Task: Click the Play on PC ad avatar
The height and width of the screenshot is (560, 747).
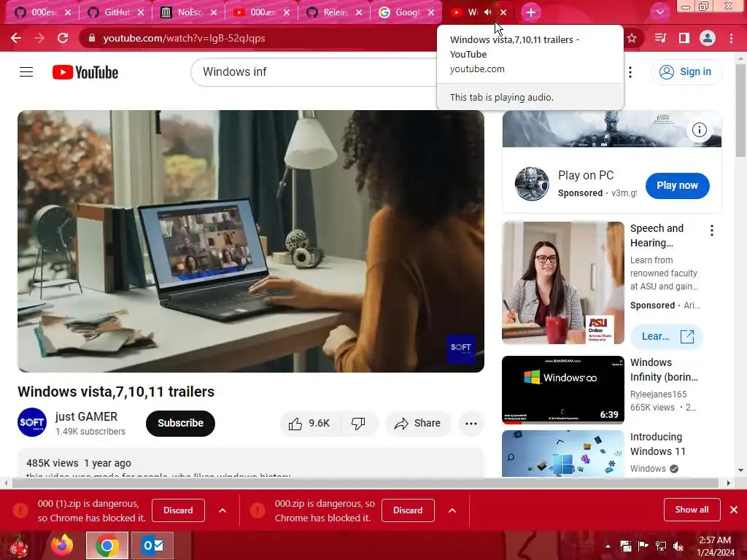Action: (532, 184)
